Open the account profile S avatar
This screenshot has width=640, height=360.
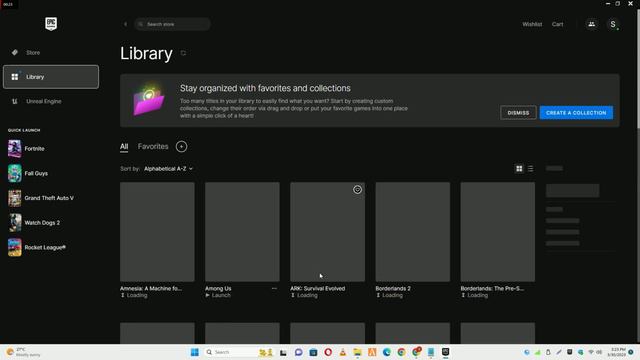click(613, 24)
